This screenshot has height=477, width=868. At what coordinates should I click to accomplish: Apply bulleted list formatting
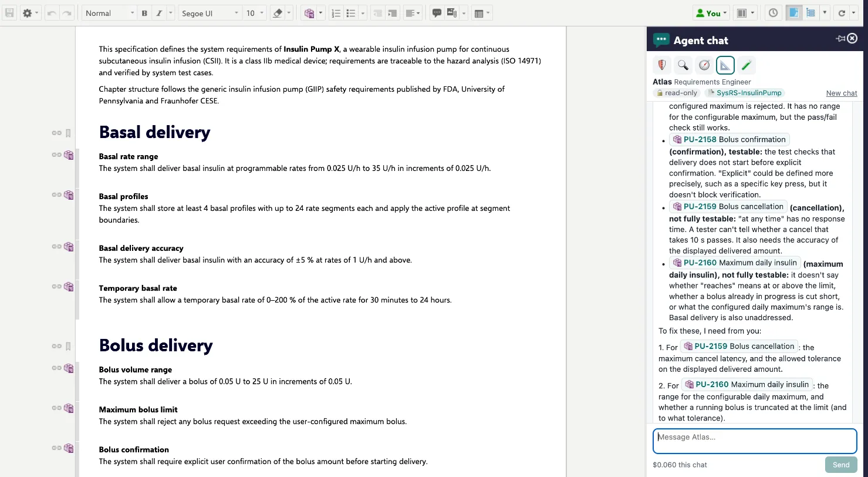click(351, 13)
